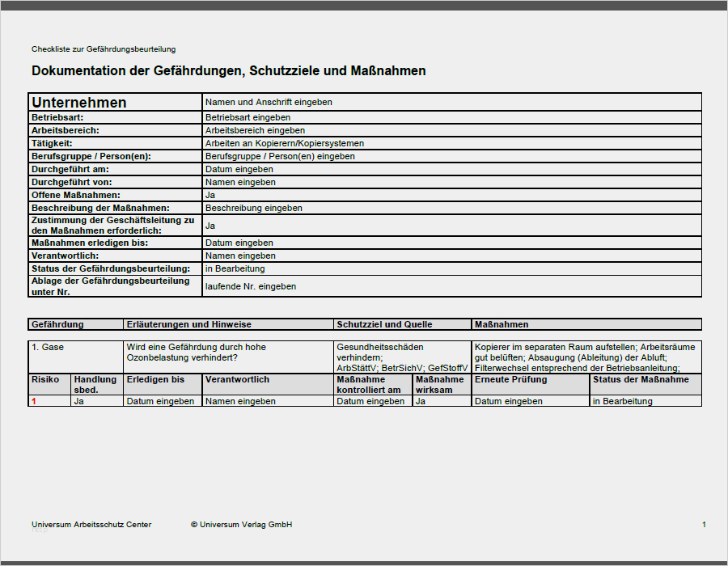728x566 pixels.
Task: Click the 'Dokumentation der Gefährdungen' title
Action: [x=229, y=71]
